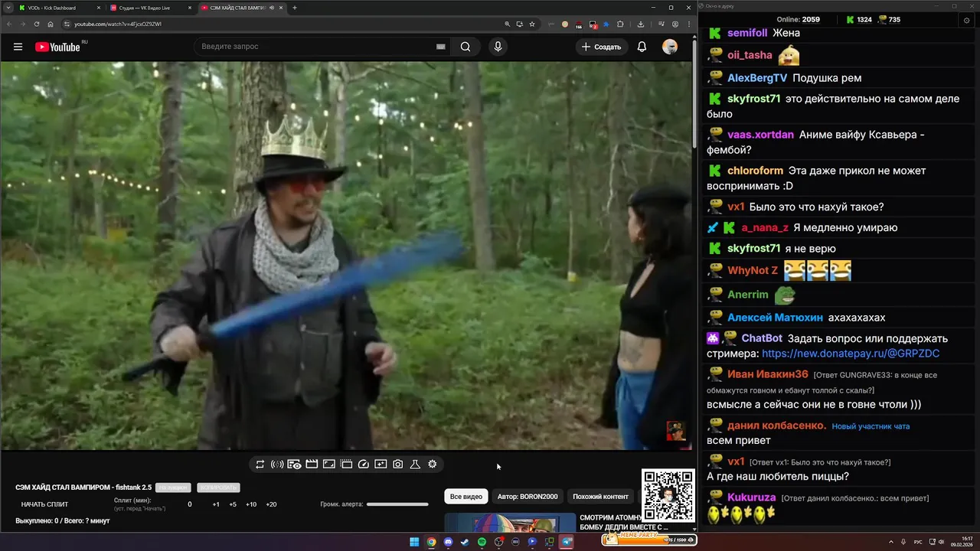Image resolution: width=980 pixels, height=551 pixels.
Task: Open Windows Start menu
Action: (414, 542)
